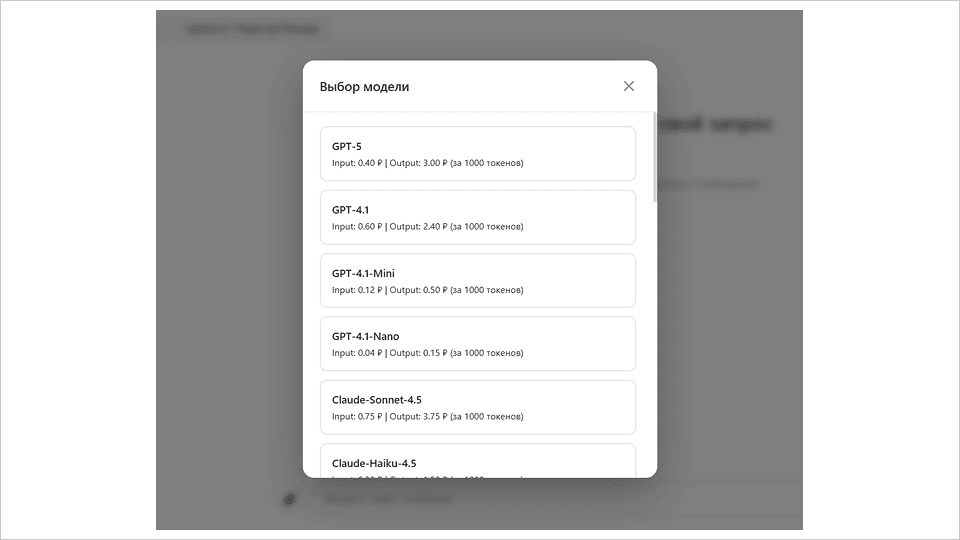Screen dimensions: 960x540
Task: Choose the GPT-4.1 model card
Action: [x=478, y=217]
